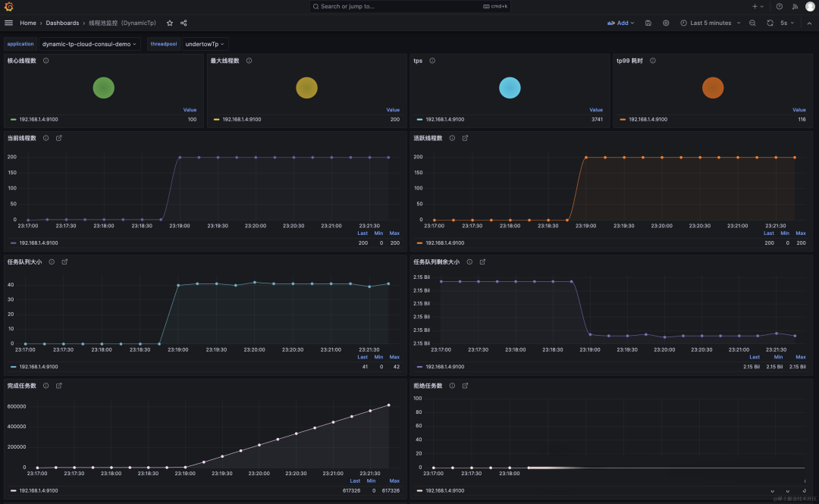Click the share dashboard icon
This screenshot has width=819, height=504.
(x=184, y=23)
